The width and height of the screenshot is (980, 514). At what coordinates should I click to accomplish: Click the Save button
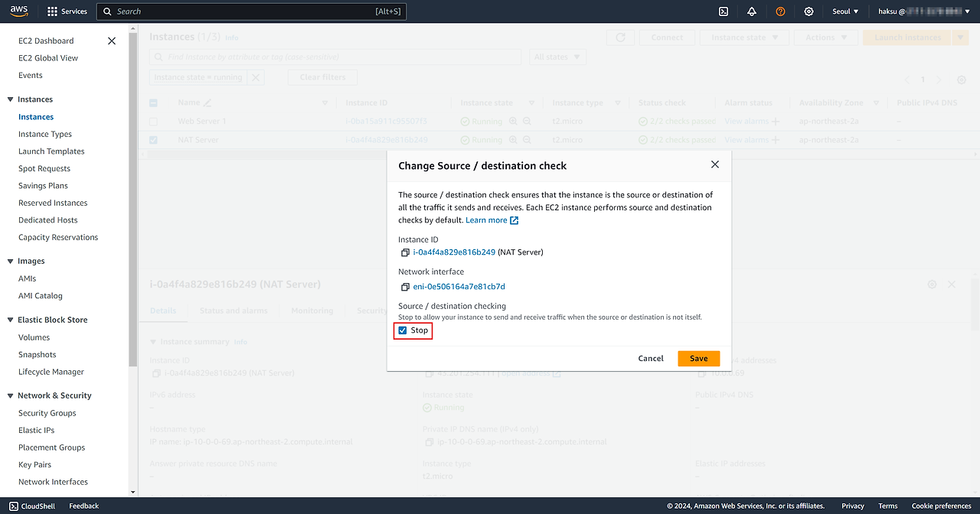click(x=698, y=358)
